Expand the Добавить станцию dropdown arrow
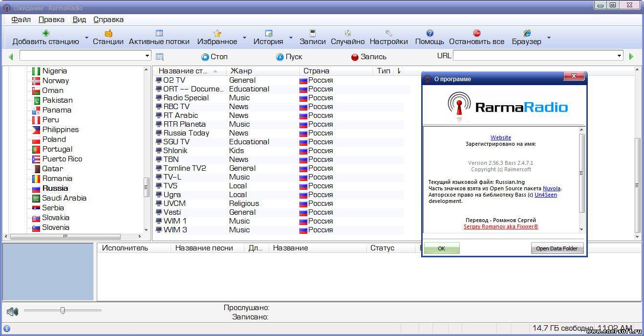The width and height of the screenshot is (644, 336). [86, 38]
